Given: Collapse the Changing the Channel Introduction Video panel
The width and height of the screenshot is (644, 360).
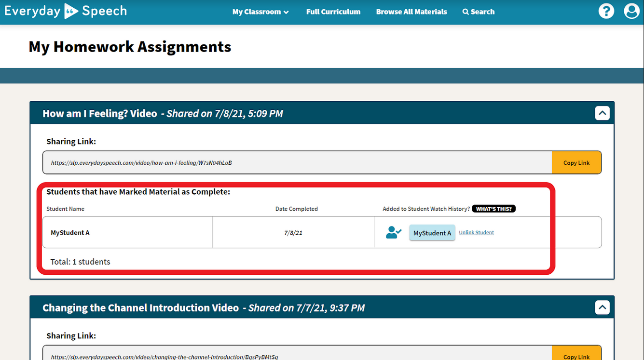Looking at the screenshot, I should pyautogui.click(x=603, y=307).
